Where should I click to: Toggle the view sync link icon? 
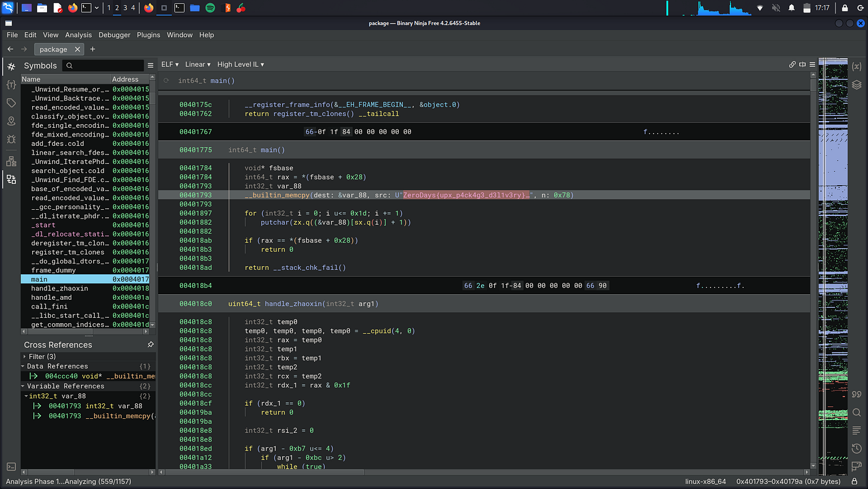click(792, 65)
